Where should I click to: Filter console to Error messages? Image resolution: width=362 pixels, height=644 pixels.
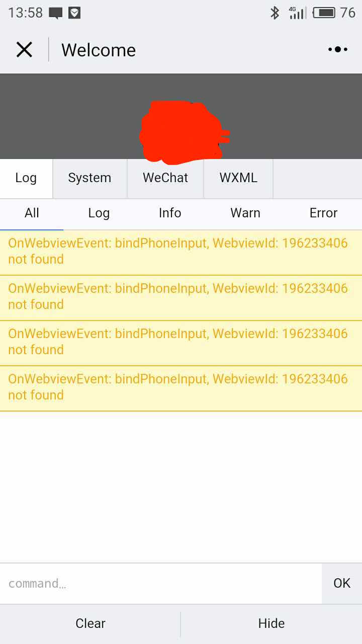click(x=323, y=213)
